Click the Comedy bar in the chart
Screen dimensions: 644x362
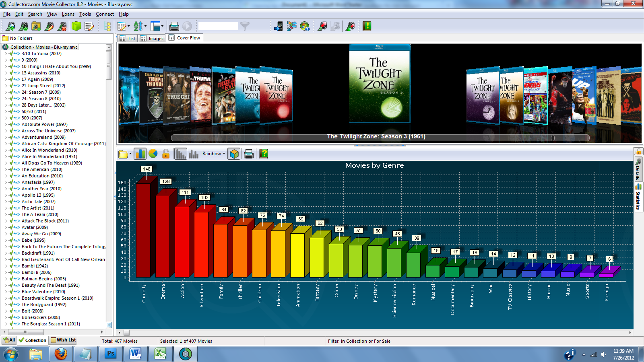click(x=144, y=230)
